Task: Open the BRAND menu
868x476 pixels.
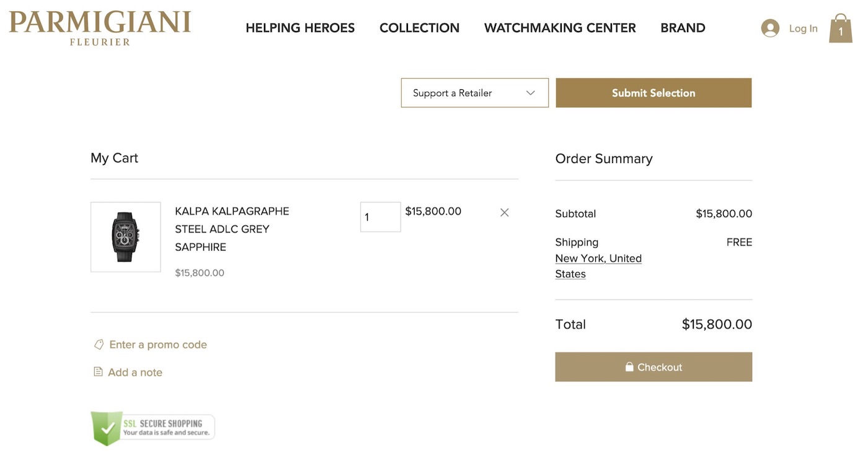Action: pos(683,27)
